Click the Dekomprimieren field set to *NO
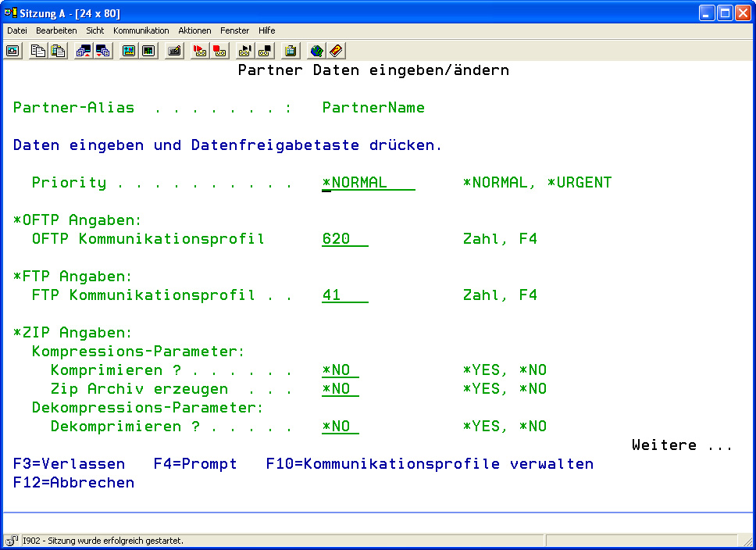Image resolution: width=756 pixels, height=550 pixels. pos(340,427)
